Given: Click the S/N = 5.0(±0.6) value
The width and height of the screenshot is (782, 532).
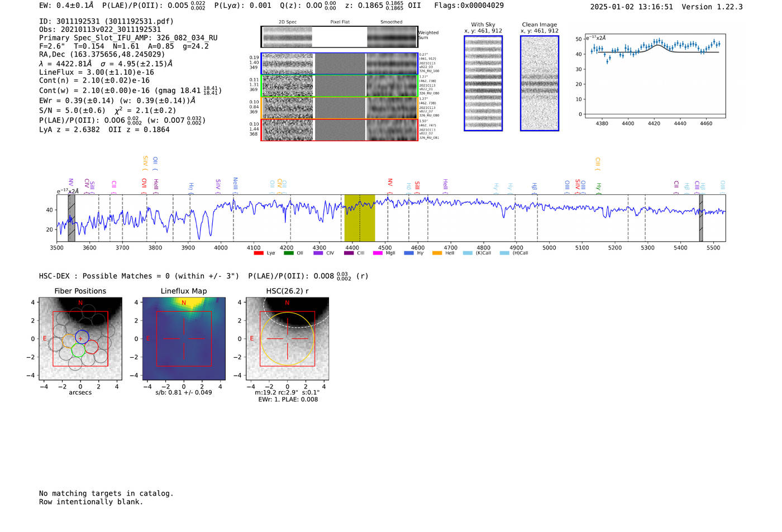Looking at the screenshot, I should 72,111.
